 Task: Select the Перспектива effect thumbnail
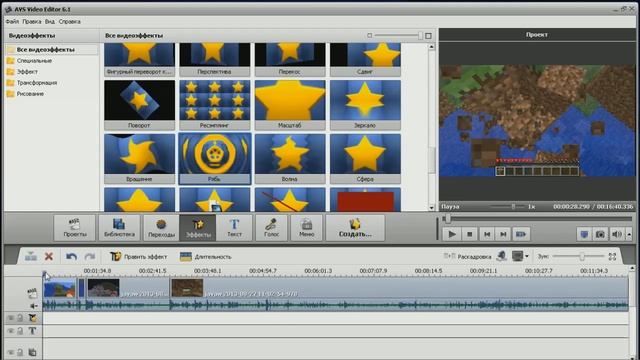click(215, 59)
